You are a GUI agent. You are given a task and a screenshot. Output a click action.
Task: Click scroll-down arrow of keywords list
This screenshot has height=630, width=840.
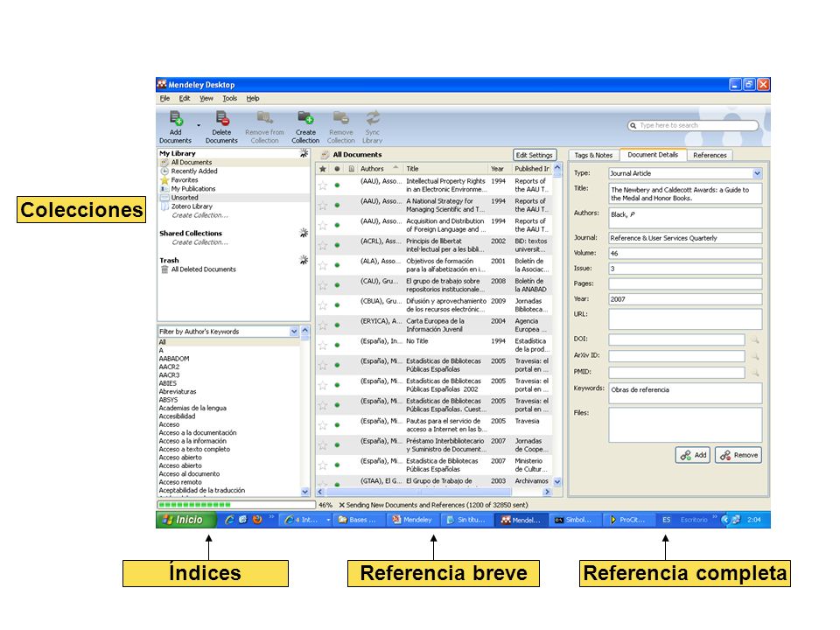click(304, 491)
